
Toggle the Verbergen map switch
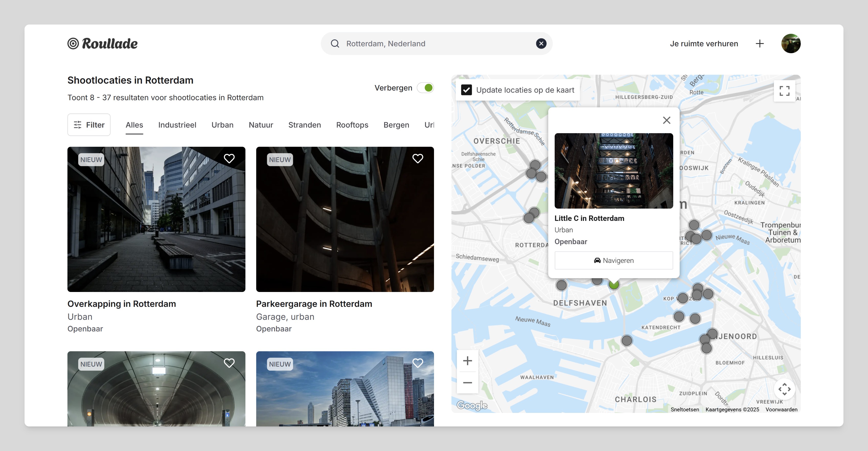coord(425,88)
